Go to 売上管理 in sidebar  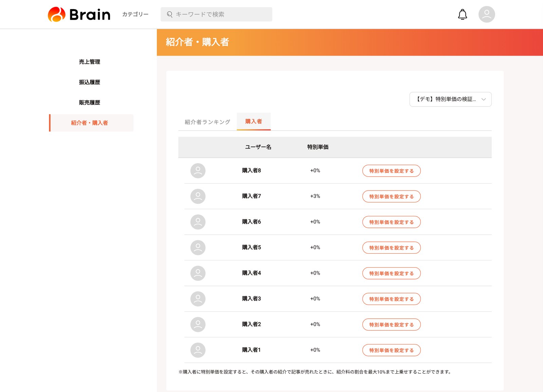[x=90, y=62]
